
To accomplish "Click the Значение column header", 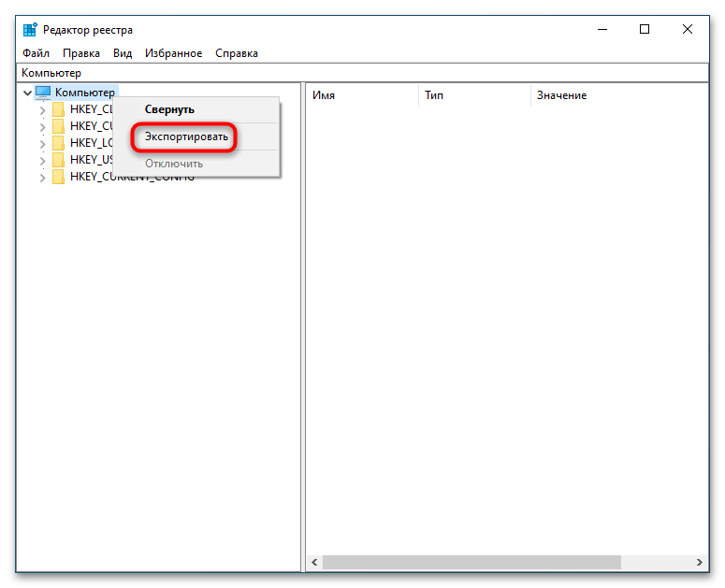I will tap(619, 95).
